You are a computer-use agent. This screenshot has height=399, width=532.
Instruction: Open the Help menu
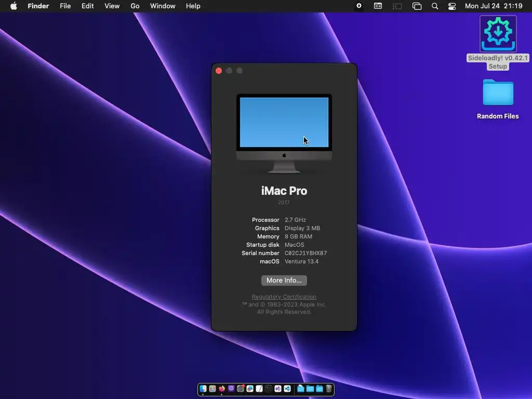tap(193, 6)
